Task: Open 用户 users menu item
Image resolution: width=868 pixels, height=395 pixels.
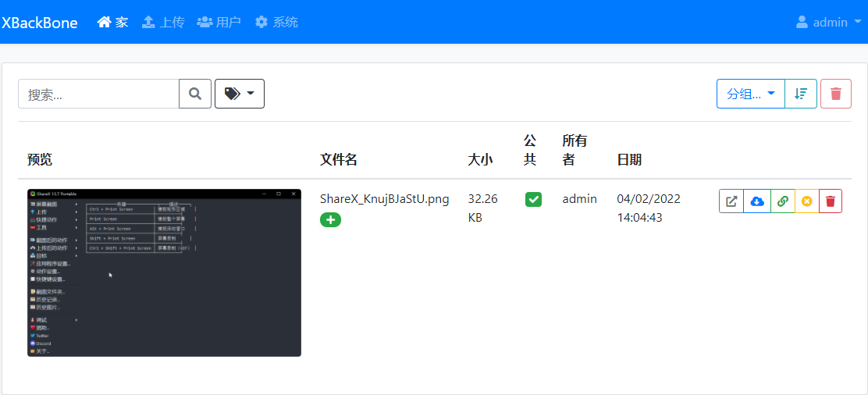Action: coord(219,22)
